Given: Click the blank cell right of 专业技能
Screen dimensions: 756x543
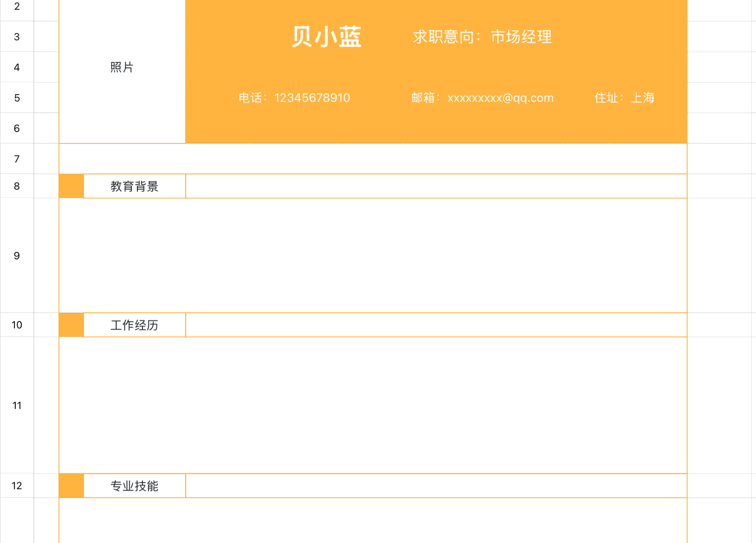Looking at the screenshot, I should point(436,486).
